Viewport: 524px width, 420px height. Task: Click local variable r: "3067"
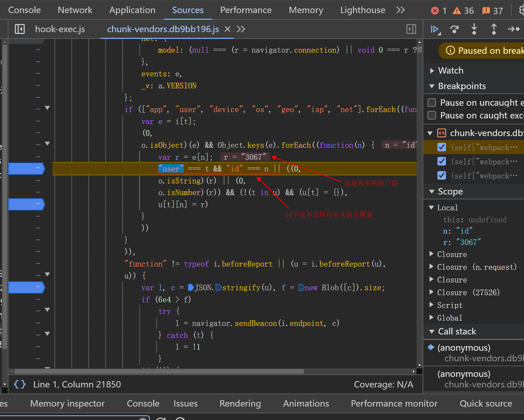(462, 242)
